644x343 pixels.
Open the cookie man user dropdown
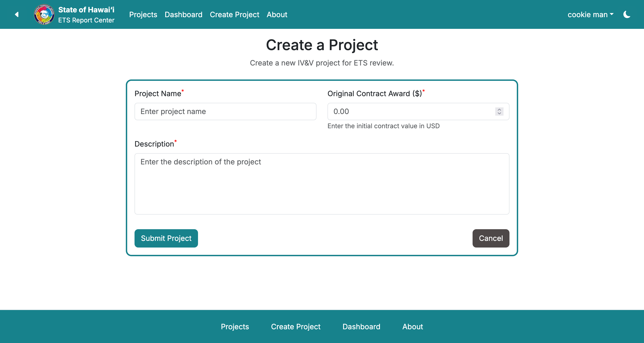pos(591,14)
